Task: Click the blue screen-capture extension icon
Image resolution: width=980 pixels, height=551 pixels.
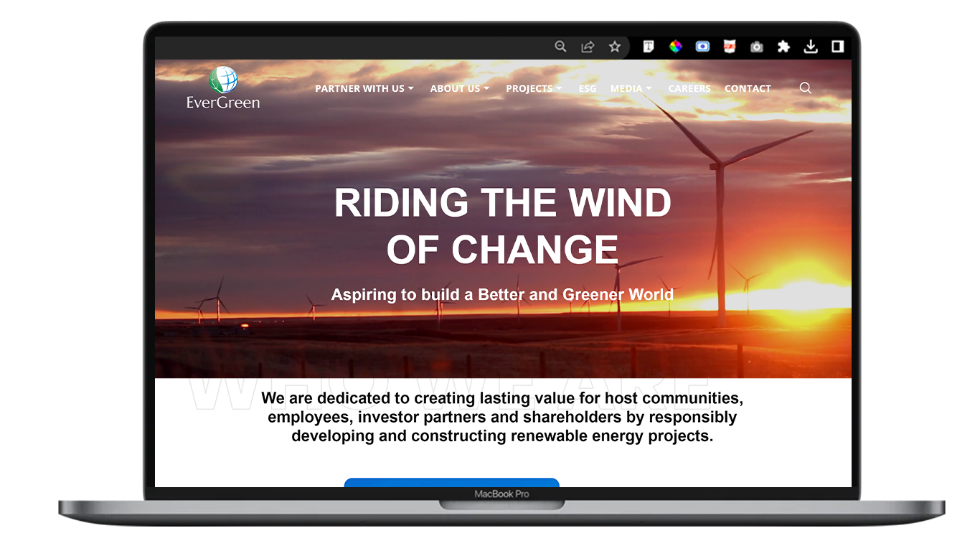Action: pyautogui.click(x=702, y=47)
